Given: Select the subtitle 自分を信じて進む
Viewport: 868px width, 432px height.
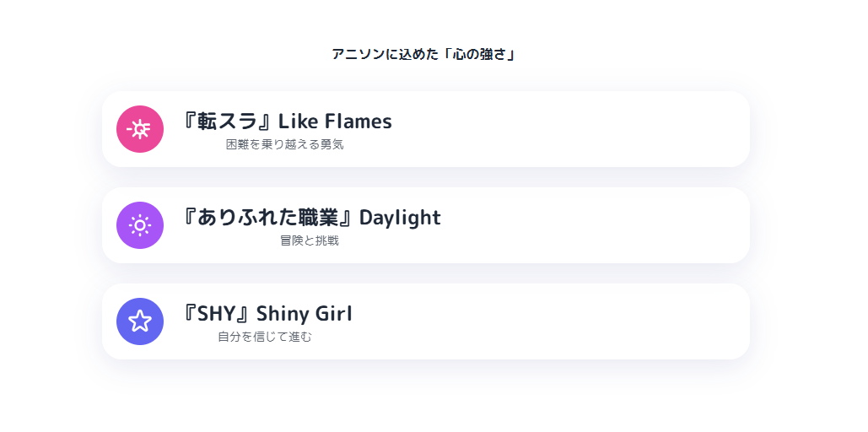Looking at the screenshot, I should (x=265, y=337).
